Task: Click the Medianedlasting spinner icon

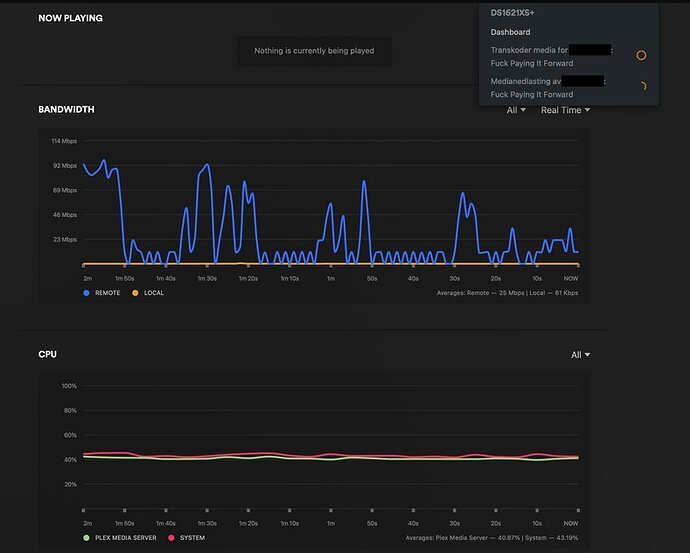Action: tap(642, 86)
